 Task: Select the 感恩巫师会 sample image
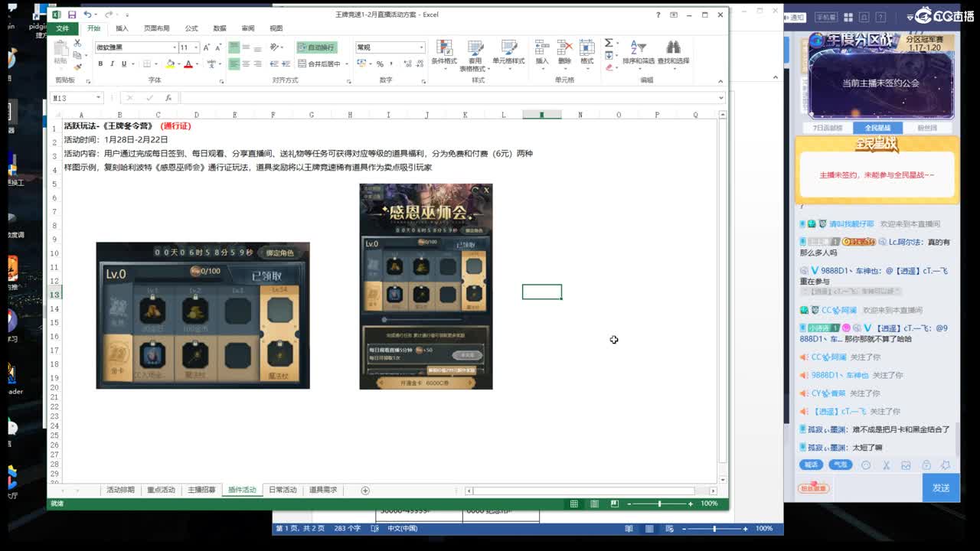click(426, 286)
